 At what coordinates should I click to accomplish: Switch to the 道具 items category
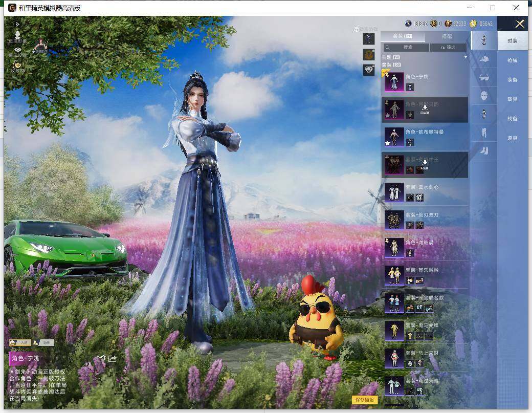point(513,138)
